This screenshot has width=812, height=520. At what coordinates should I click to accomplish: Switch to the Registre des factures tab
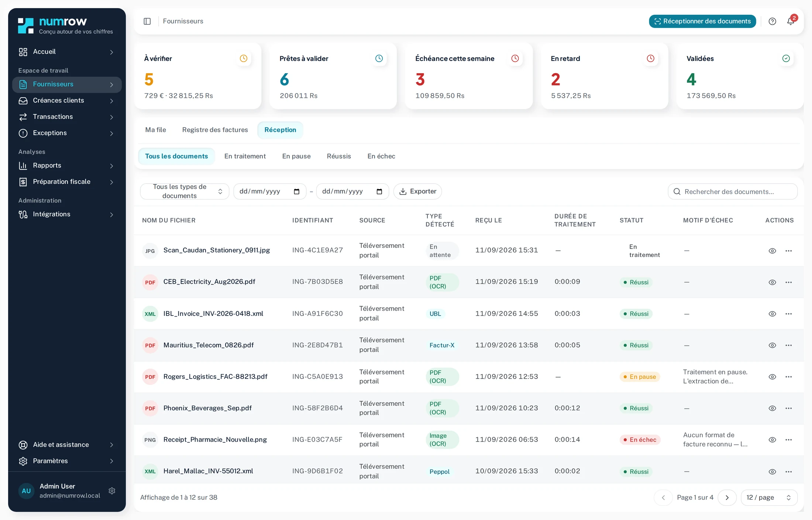(x=215, y=130)
